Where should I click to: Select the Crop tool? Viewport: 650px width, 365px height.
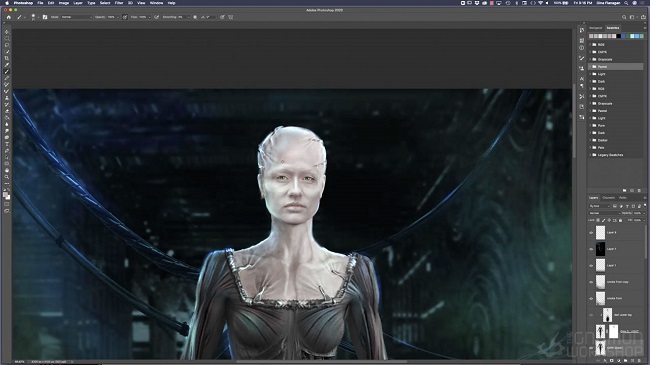tap(7, 58)
